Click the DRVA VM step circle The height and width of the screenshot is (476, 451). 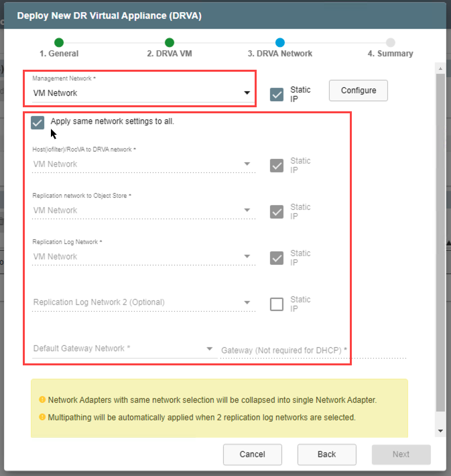click(x=170, y=42)
